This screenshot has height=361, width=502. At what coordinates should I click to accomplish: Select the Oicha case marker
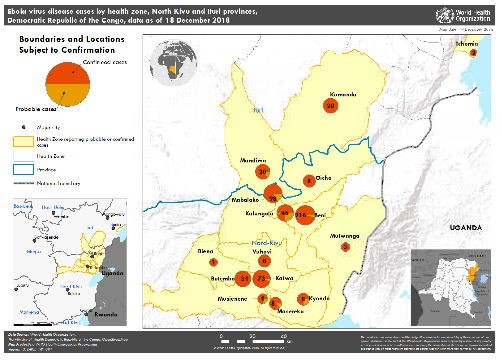click(x=309, y=181)
